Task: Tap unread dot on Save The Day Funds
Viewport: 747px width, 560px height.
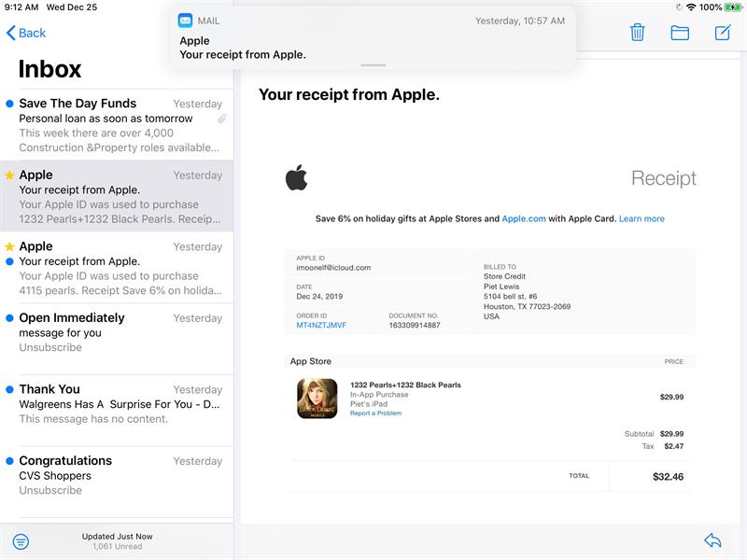Action: click(9, 104)
